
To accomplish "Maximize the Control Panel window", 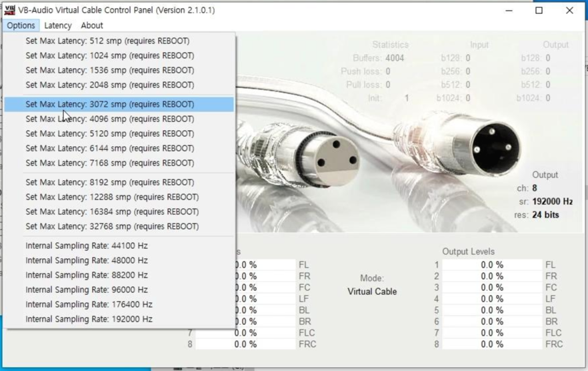I will point(539,11).
